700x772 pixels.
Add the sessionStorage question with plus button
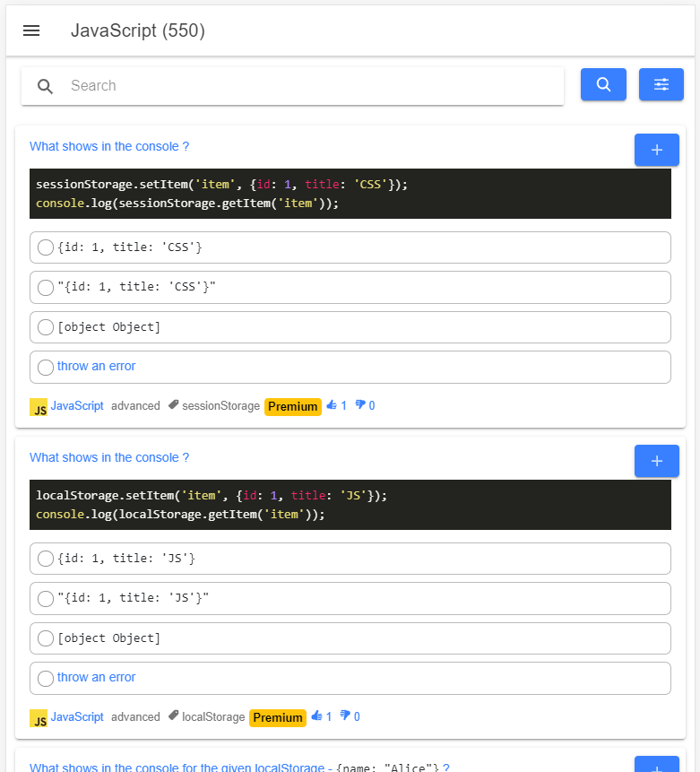(657, 150)
